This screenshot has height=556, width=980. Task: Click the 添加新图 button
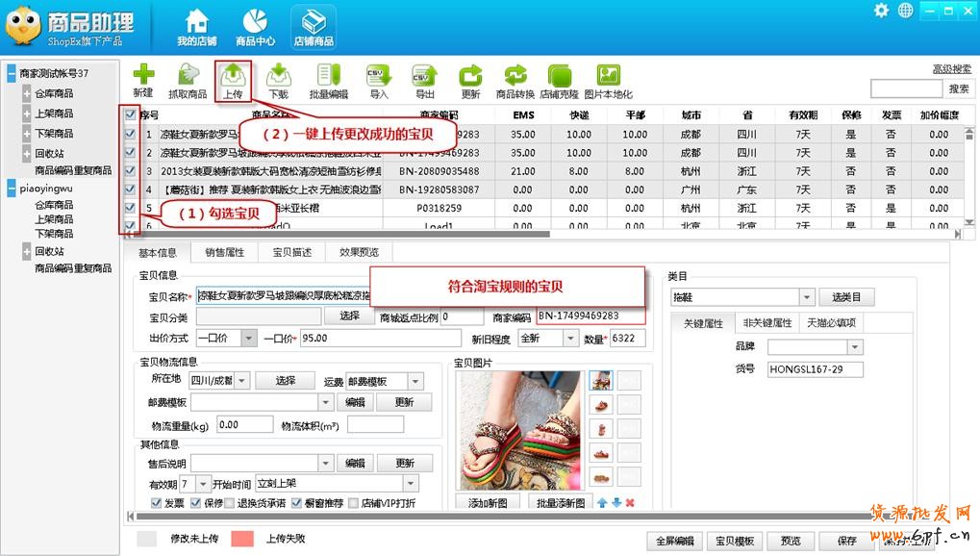[x=488, y=502]
